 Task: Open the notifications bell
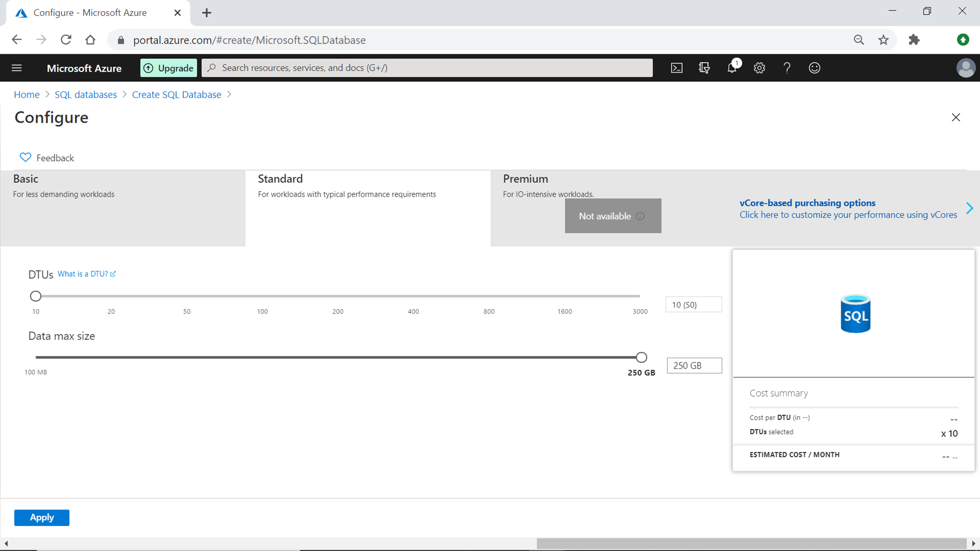pyautogui.click(x=732, y=68)
